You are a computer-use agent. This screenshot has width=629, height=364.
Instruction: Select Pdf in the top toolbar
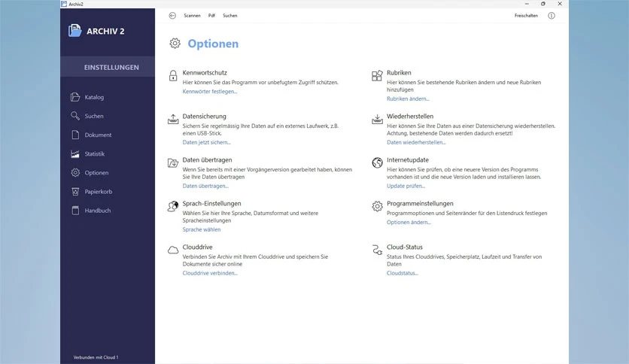click(x=211, y=16)
